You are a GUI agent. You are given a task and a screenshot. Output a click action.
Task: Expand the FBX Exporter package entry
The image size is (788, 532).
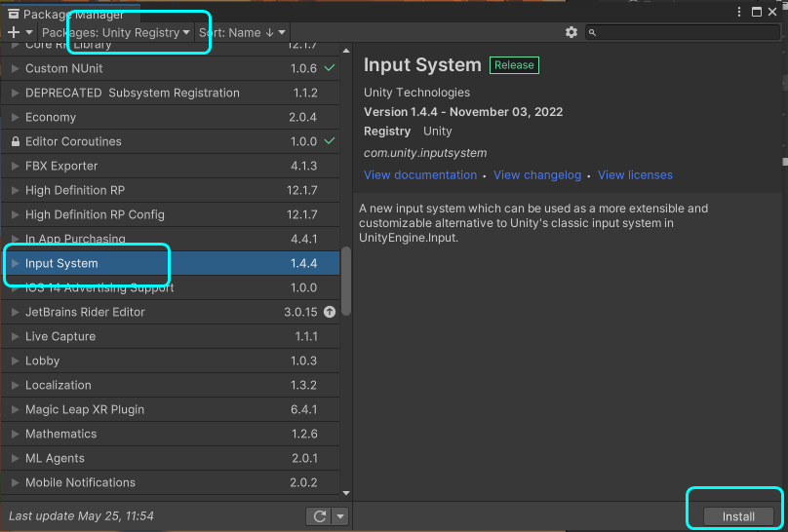coord(15,166)
